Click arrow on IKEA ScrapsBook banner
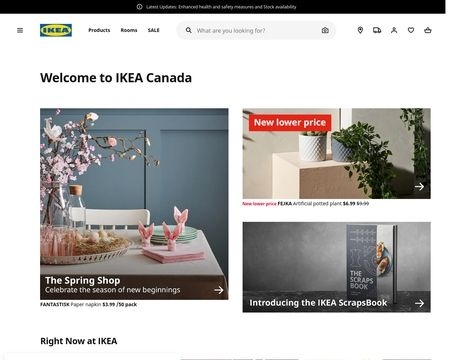The image size is (450, 360). point(419,303)
